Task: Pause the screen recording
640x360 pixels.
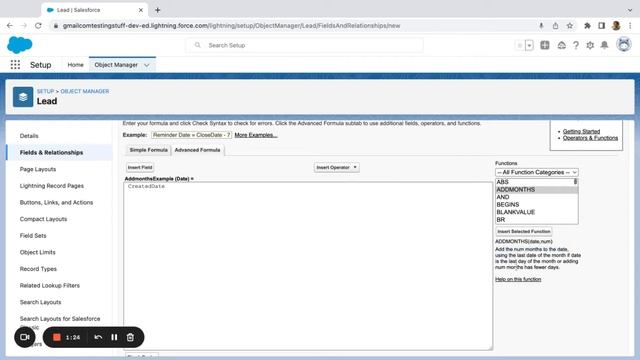Action: [x=114, y=337]
